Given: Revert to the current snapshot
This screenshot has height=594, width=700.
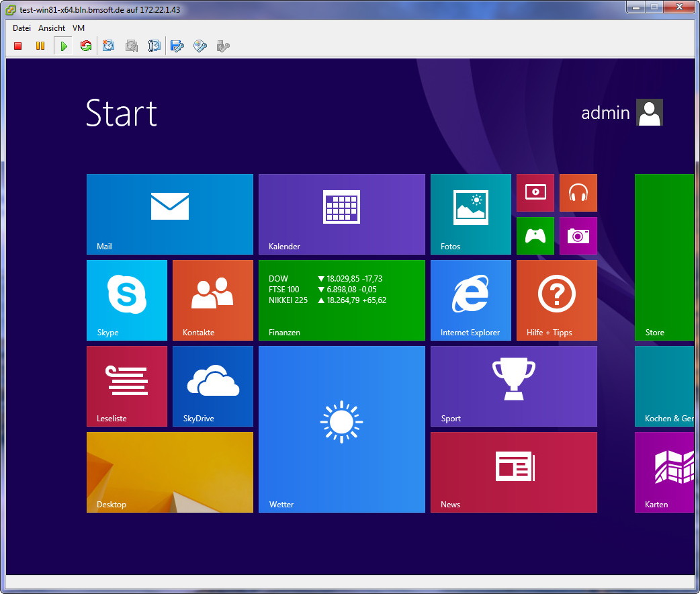Looking at the screenshot, I should point(131,46).
